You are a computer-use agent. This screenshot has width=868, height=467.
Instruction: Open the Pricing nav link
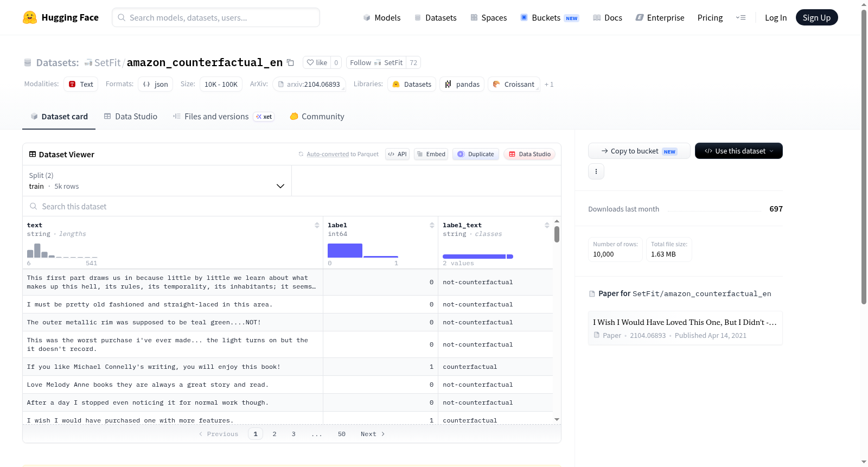pos(710,17)
